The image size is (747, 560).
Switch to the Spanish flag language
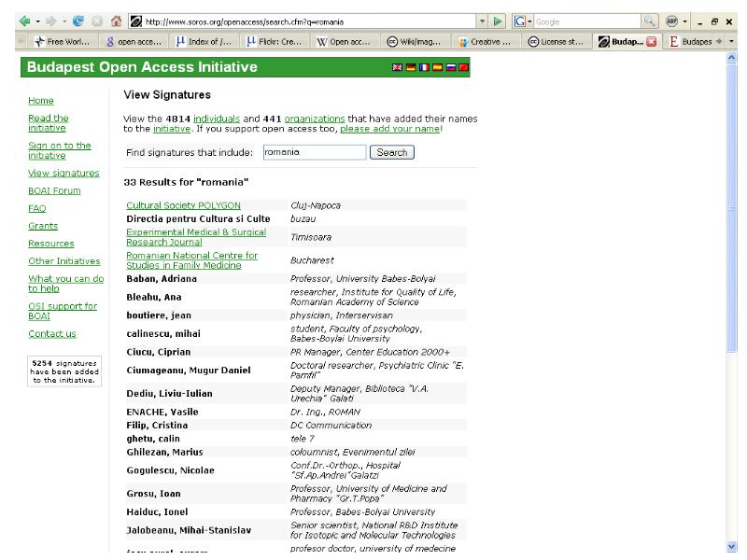tap(437, 67)
